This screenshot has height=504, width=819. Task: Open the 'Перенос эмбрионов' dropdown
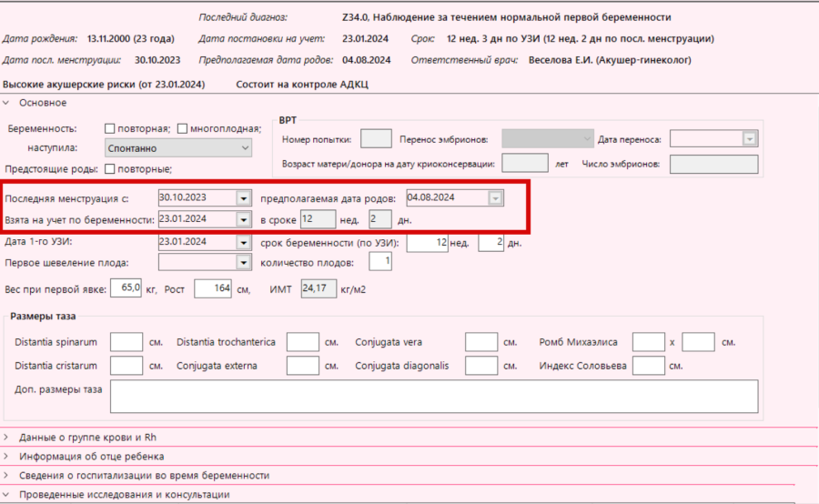pyautogui.click(x=548, y=139)
